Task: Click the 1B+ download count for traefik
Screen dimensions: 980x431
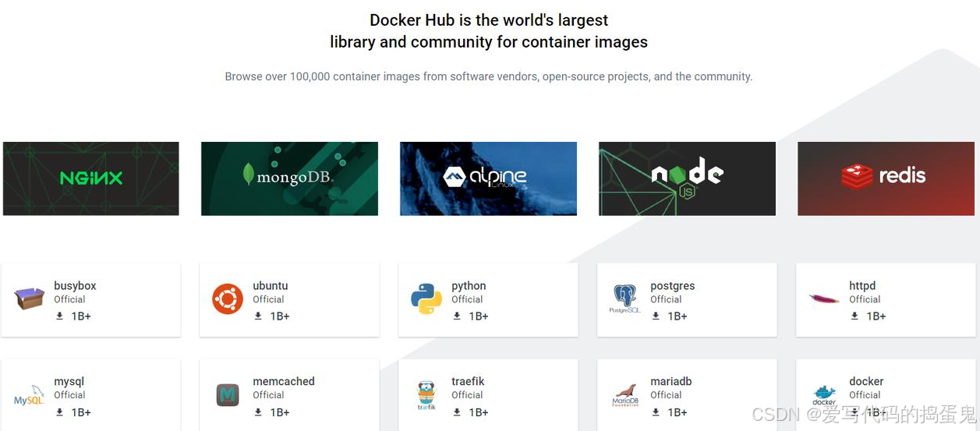Action: pyautogui.click(x=479, y=412)
